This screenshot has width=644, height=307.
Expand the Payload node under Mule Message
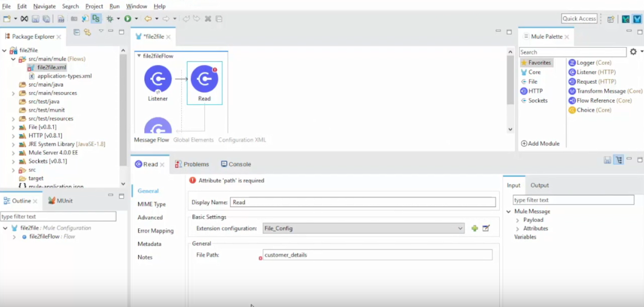coord(517,220)
